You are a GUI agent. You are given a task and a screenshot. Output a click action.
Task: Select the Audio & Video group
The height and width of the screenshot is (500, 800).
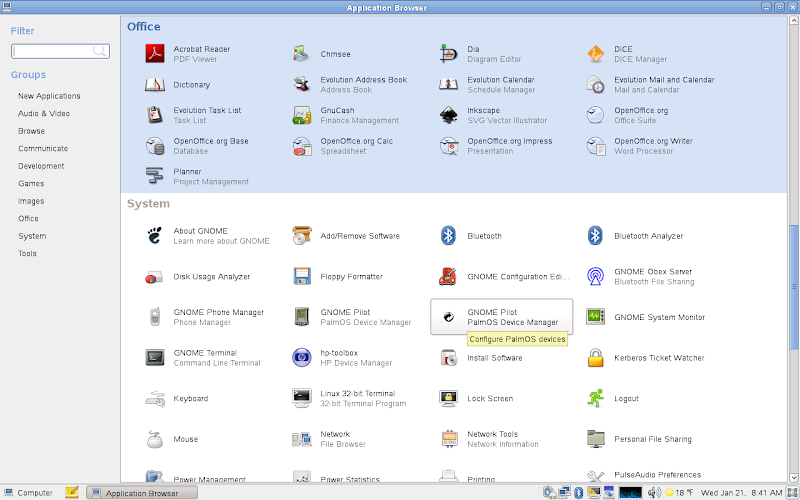tap(44, 113)
